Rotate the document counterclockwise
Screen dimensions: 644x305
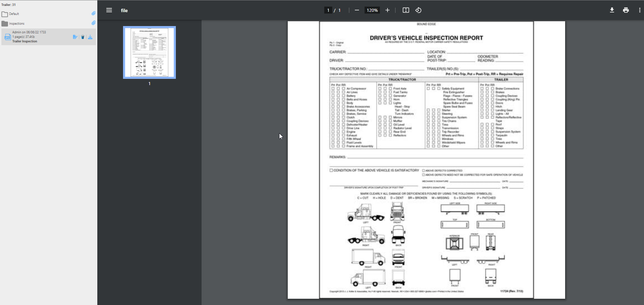(x=418, y=10)
